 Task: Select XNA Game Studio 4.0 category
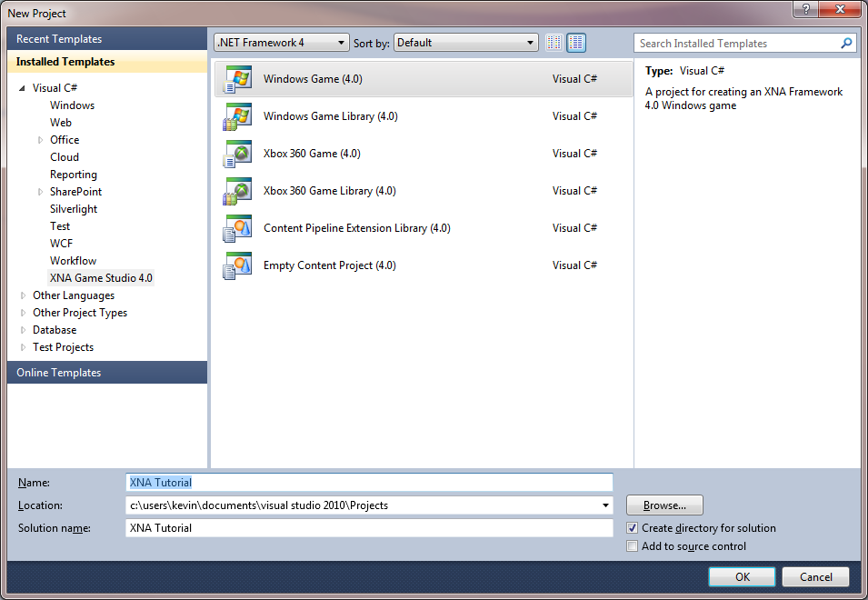pyautogui.click(x=101, y=278)
